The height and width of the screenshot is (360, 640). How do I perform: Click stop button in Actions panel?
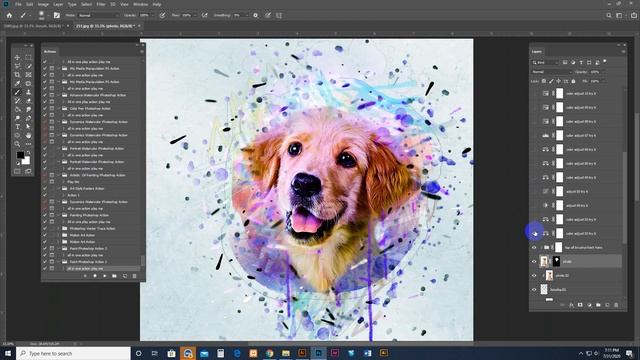[x=85, y=276]
